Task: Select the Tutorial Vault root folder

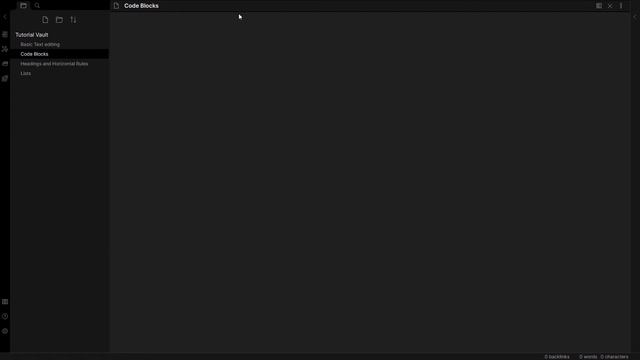Action: tap(32, 35)
